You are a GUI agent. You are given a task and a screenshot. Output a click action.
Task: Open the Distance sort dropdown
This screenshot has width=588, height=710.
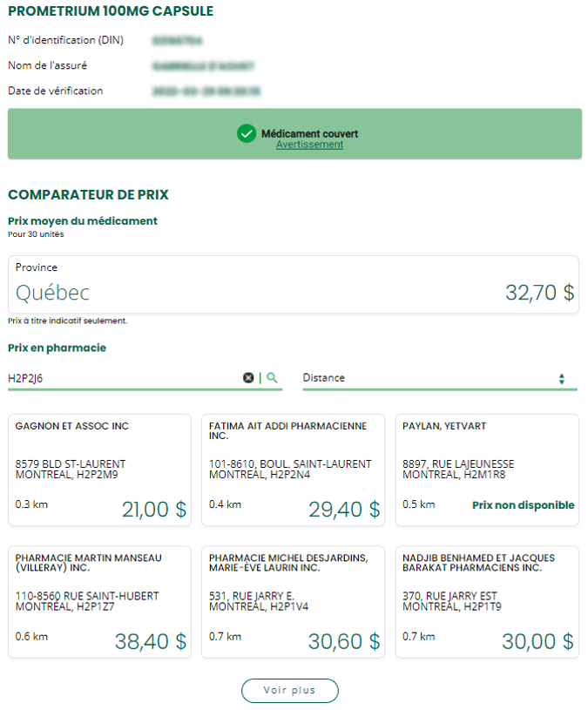click(x=439, y=378)
